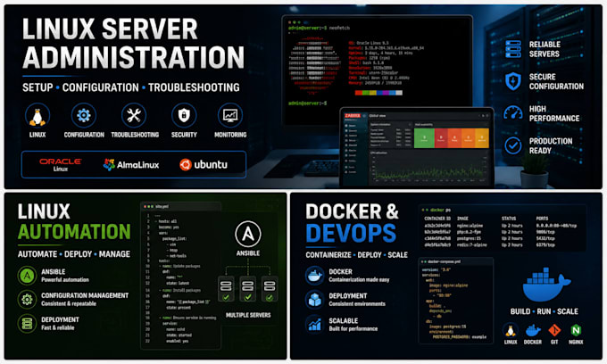Click the green Deployment server stack icon
Screen dimensions: 607x364
pos(27,323)
